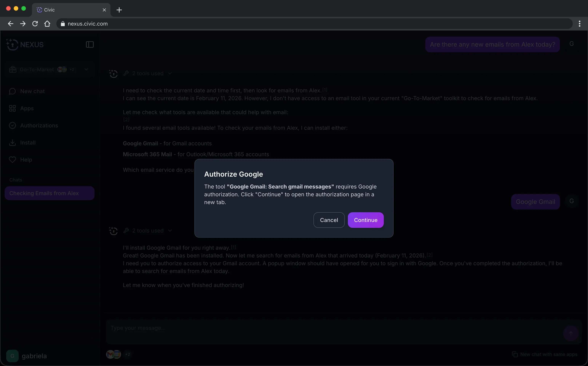Open Authorizations in the sidebar
The width and height of the screenshot is (588, 366).
pos(39,125)
